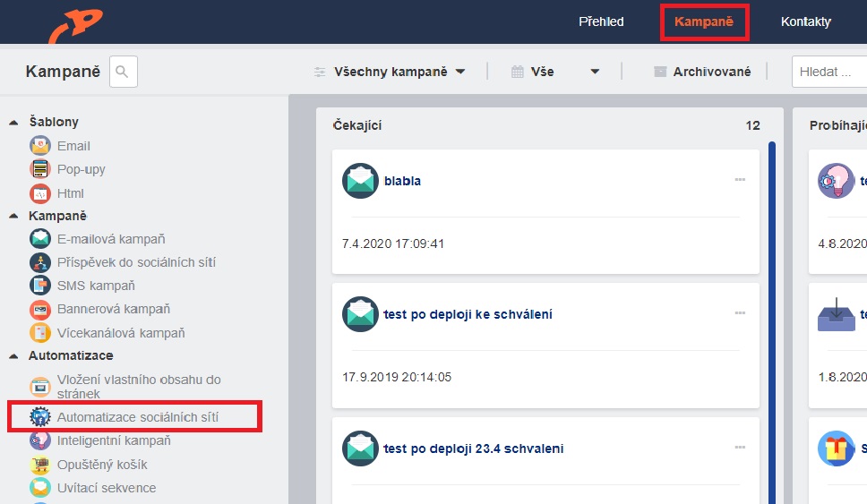Viewport: 867px width, 504px height.
Task: Choose the Html template icon
Action: tap(39, 193)
